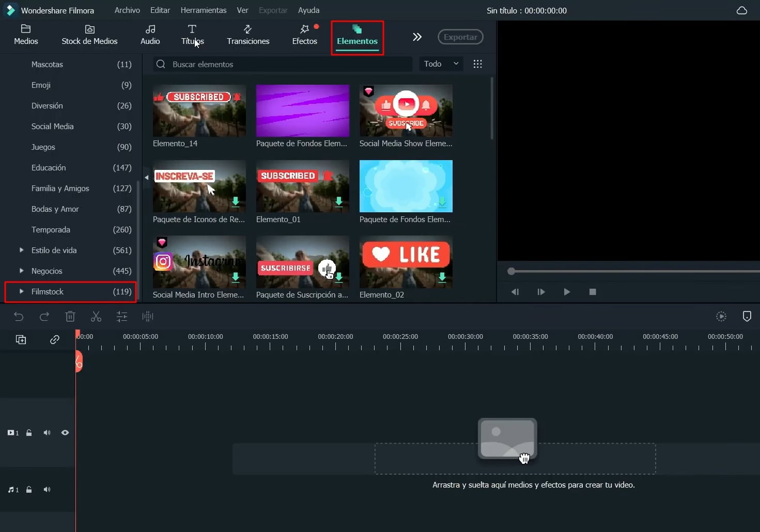Hide video track 1 with eye icon
This screenshot has height=532, width=760.
[65, 433]
